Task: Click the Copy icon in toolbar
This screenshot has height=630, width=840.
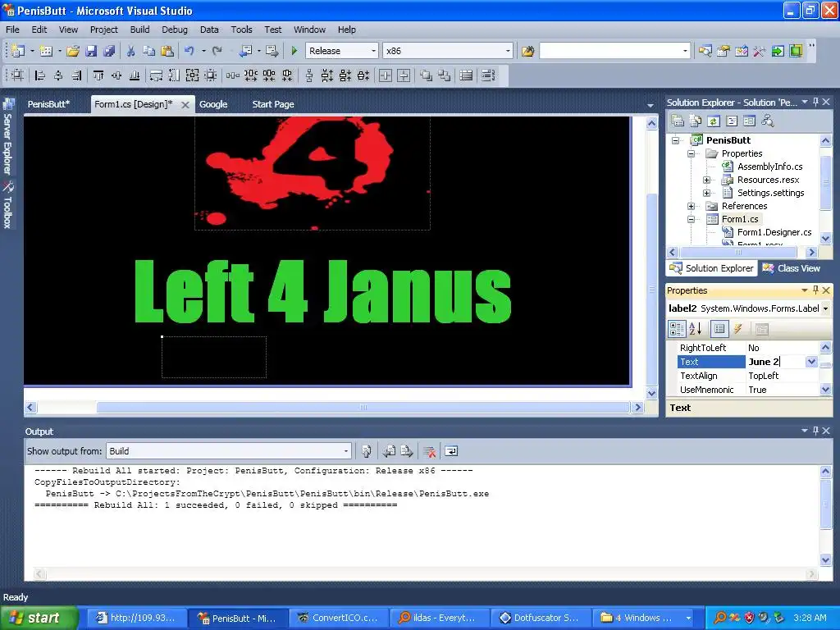Action: 148,51
